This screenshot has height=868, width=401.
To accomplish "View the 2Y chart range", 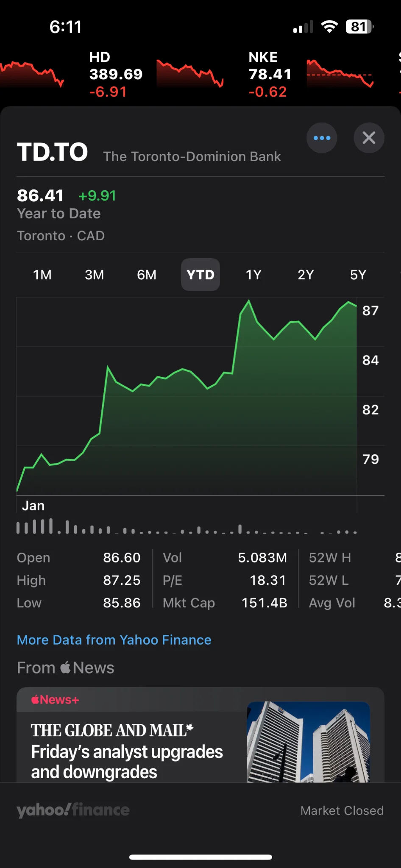I will (306, 275).
